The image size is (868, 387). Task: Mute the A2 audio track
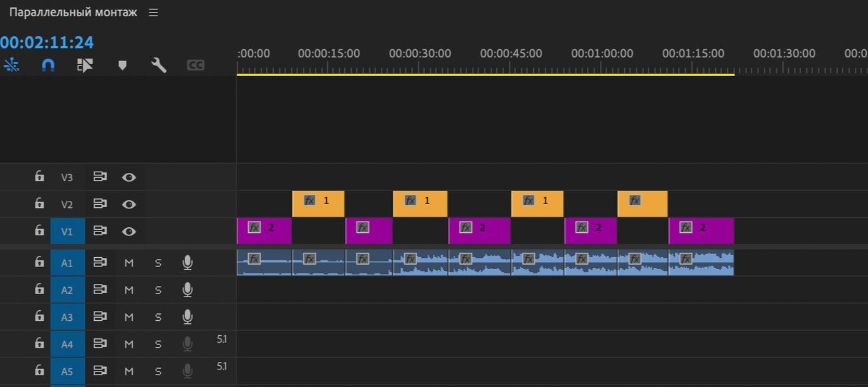[x=129, y=290]
